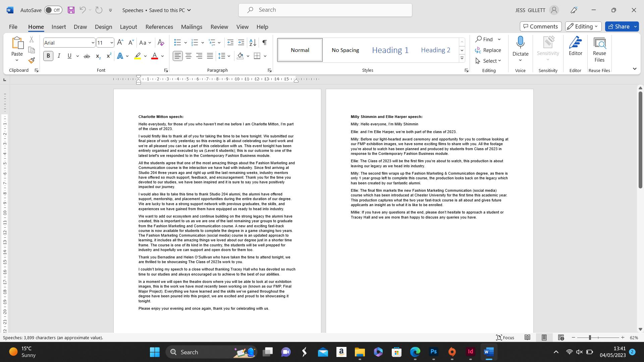Click the Comments button

click(x=540, y=26)
